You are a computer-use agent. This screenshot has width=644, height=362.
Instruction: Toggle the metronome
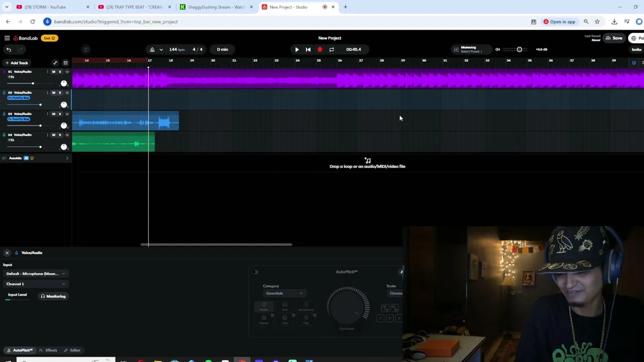152,49
